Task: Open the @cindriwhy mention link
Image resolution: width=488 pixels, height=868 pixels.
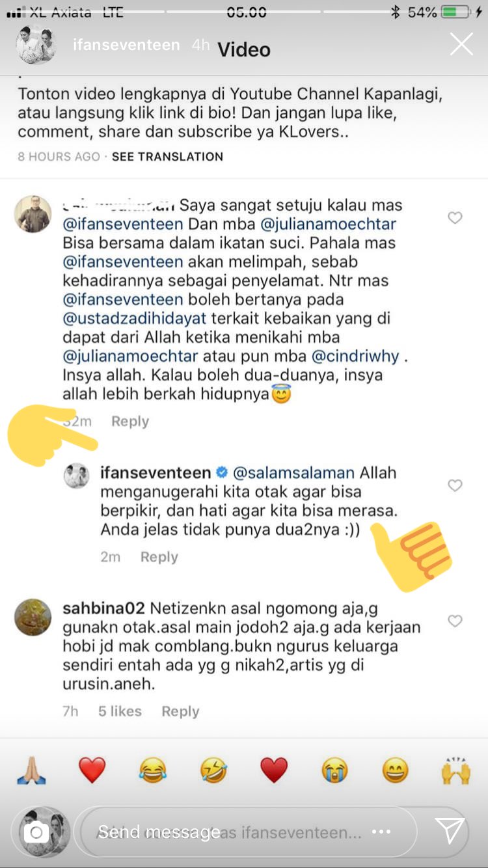Action: tap(355, 357)
